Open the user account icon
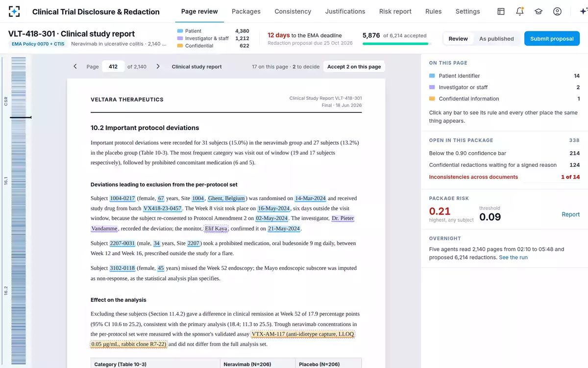This screenshot has width=588, height=368. (x=557, y=11)
